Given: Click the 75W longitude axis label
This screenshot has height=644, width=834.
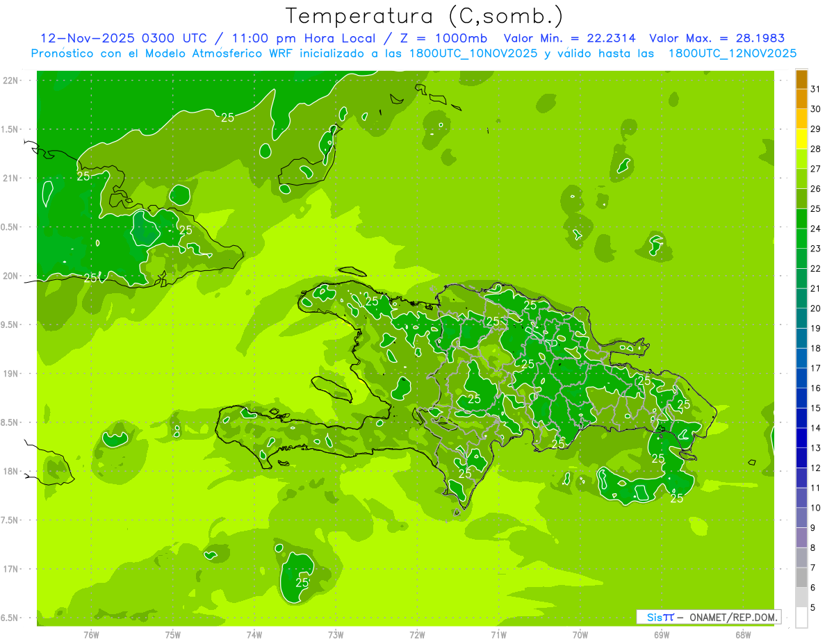Looking at the screenshot, I should 173,634.
